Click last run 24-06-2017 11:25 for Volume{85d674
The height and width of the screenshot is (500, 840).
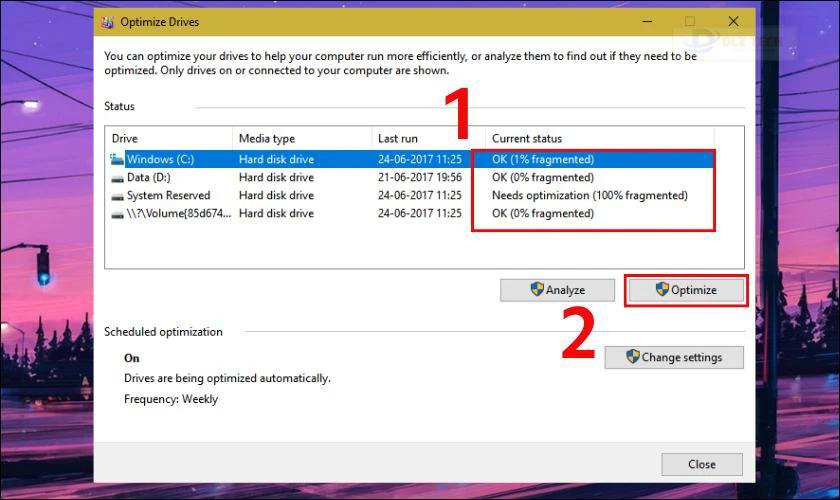pos(419,213)
